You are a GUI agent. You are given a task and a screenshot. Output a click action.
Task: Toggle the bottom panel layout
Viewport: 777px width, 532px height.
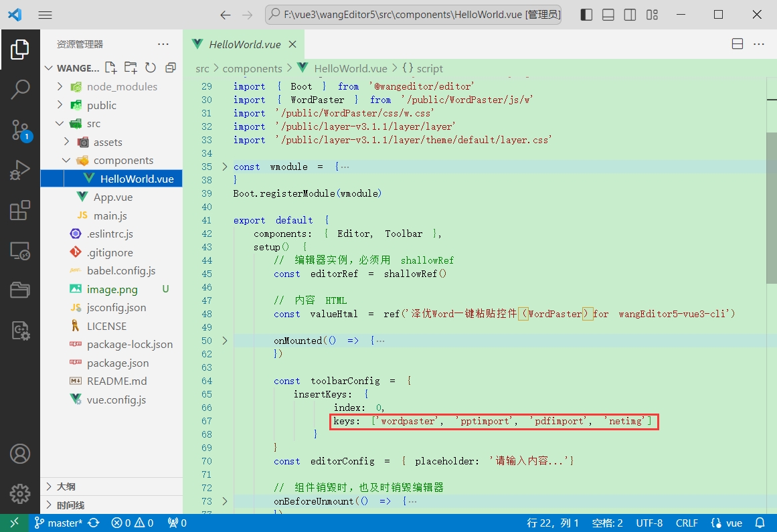[608, 15]
